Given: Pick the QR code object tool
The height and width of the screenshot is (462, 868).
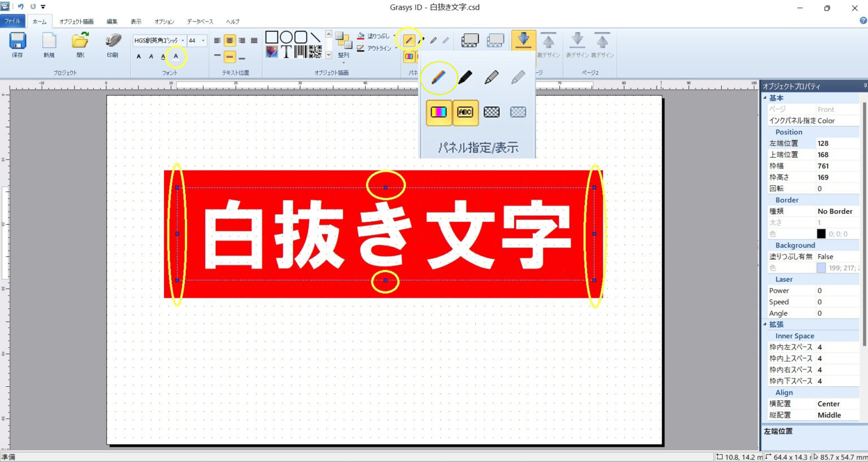Looking at the screenshot, I should [x=315, y=52].
